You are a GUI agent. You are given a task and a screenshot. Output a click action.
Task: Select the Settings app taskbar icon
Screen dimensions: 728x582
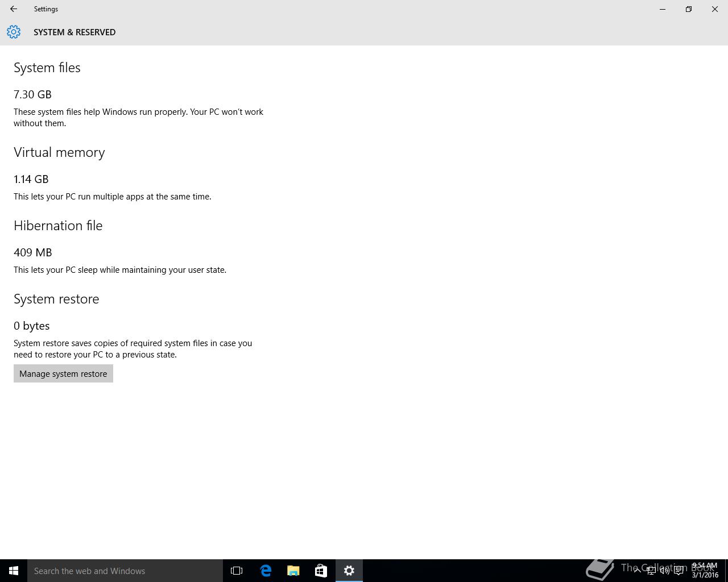(349, 571)
